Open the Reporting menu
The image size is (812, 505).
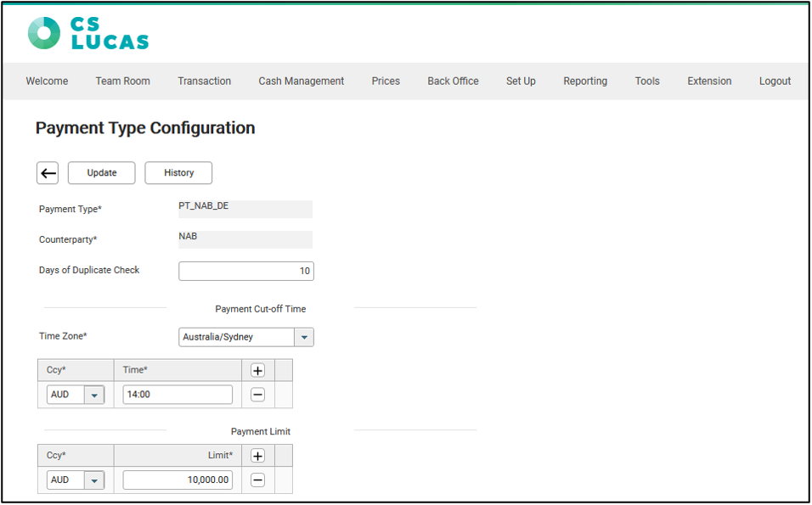[585, 81]
